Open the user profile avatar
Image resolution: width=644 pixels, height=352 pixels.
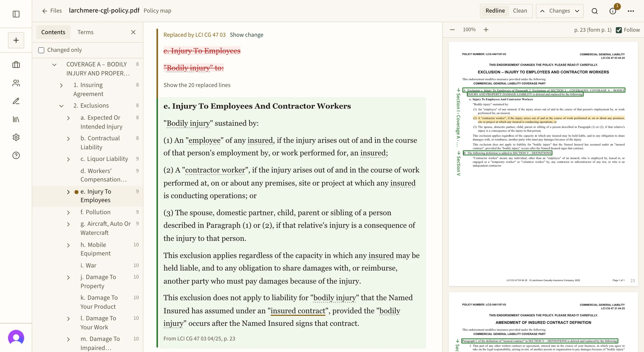(16, 338)
